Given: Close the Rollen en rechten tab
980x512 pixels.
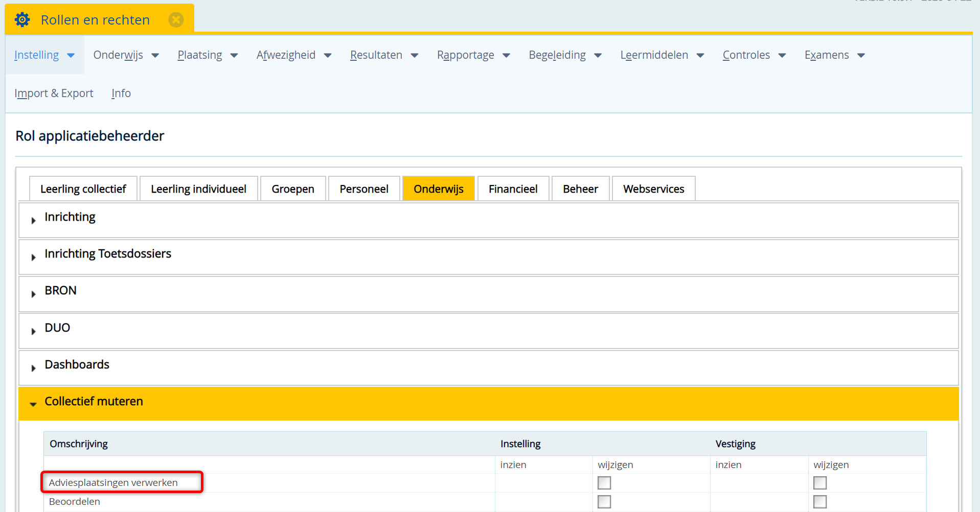Looking at the screenshot, I should 176,20.
